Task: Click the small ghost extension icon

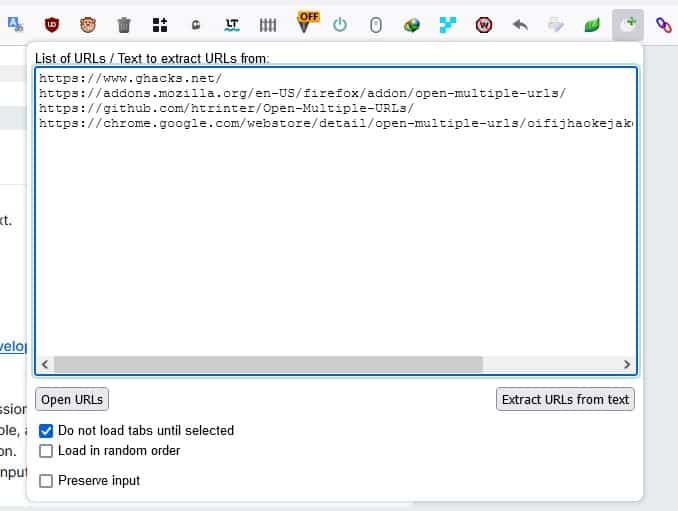Action: pos(196,25)
